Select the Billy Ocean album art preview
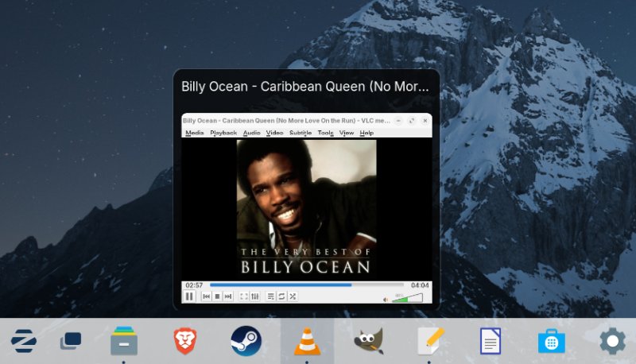636x364 pixels. pos(307,210)
